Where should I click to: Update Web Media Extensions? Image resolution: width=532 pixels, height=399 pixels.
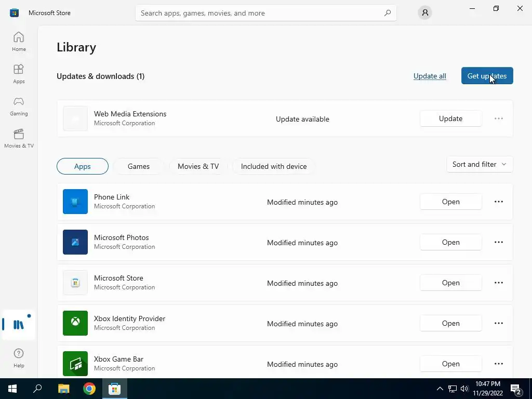pyautogui.click(x=450, y=118)
